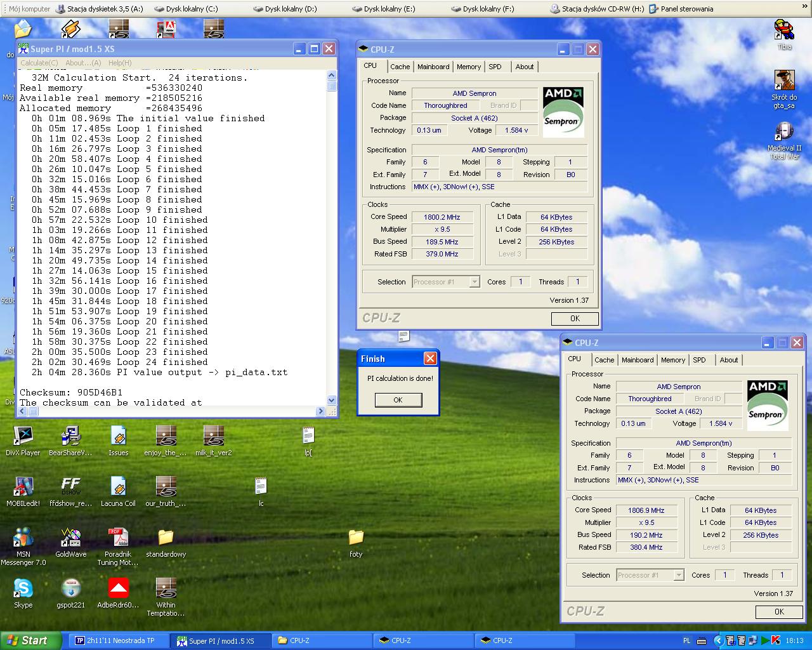
Task: Select the Adobe shortcut icon above the Super PI window
Action: (166, 29)
